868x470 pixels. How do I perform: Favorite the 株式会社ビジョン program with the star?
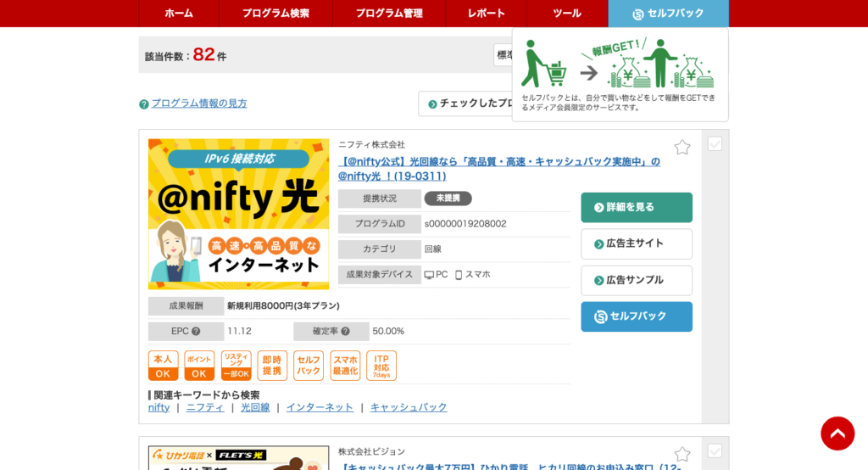[682, 455]
